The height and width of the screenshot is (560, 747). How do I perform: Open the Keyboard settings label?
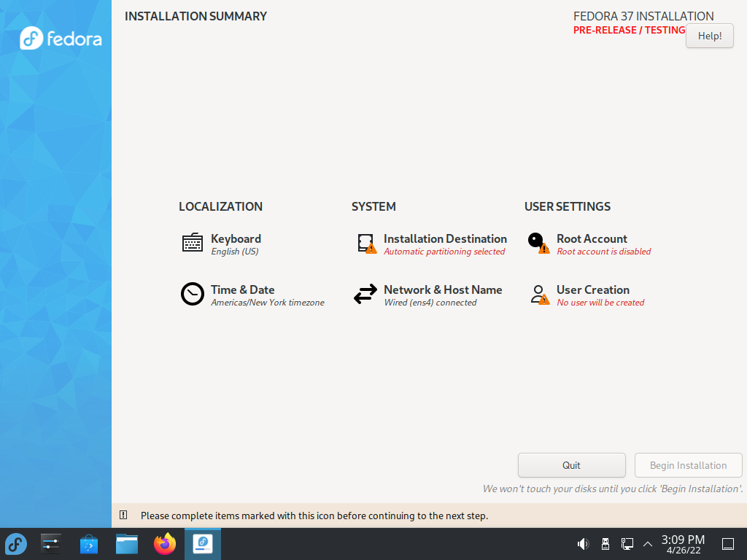[x=236, y=238]
